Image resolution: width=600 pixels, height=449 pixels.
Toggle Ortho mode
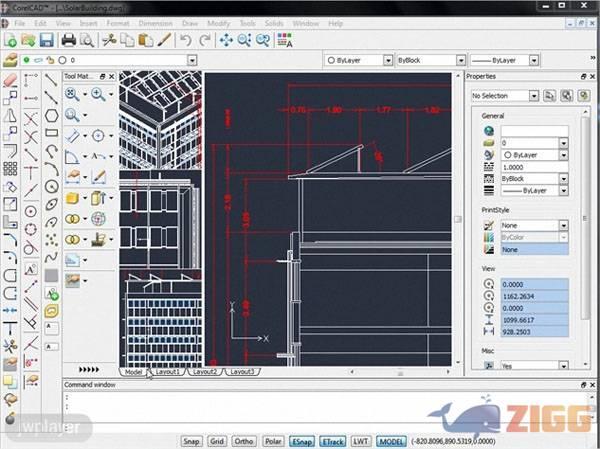point(244,441)
